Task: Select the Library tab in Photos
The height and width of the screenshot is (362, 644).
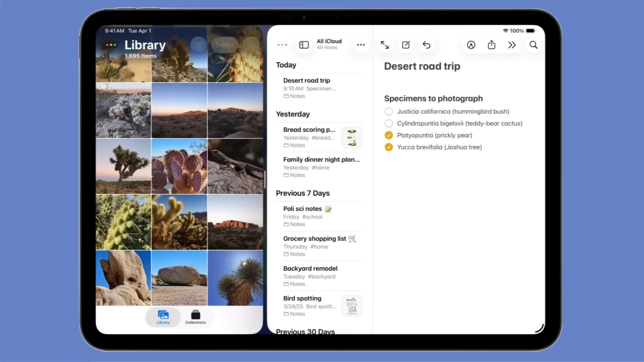Action: [163, 317]
